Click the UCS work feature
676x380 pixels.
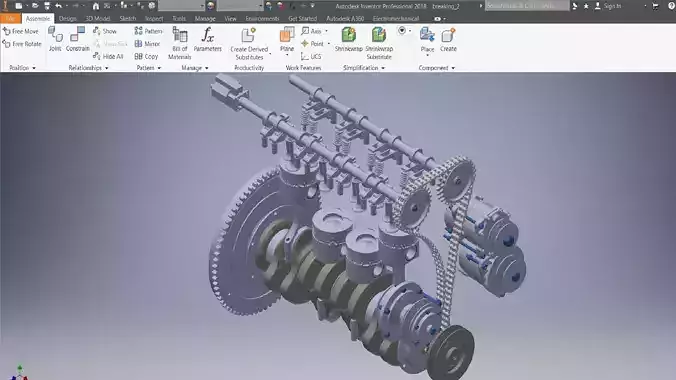click(311, 57)
